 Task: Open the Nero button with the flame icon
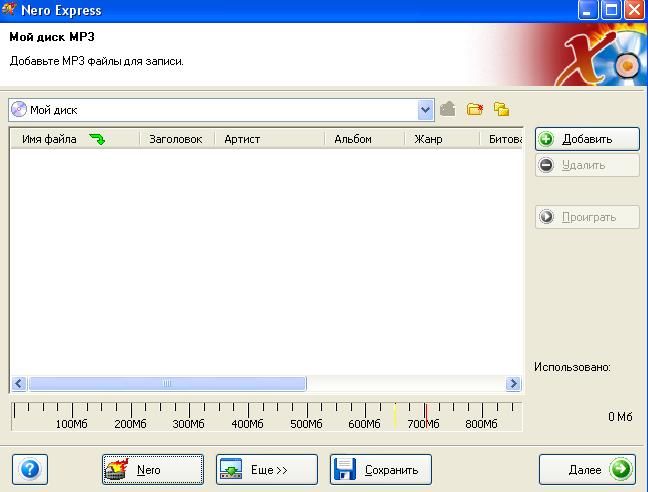[x=152, y=468]
